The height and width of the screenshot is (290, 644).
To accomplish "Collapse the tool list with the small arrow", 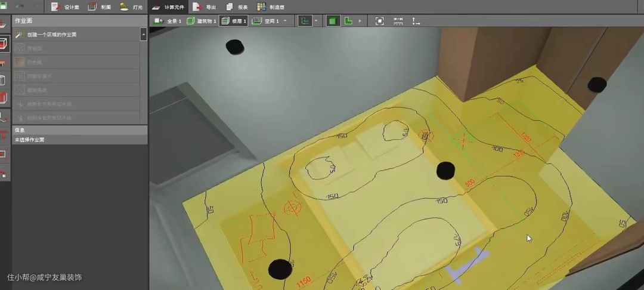I will pyautogui.click(x=144, y=35).
